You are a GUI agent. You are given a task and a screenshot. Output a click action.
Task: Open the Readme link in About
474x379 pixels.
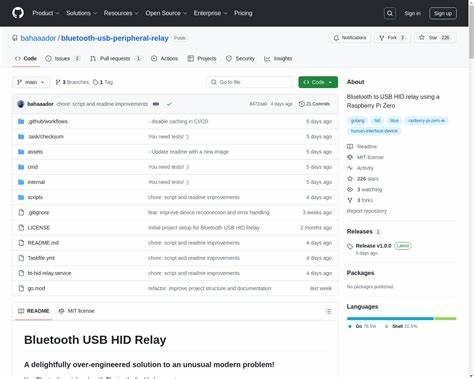(x=362, y=146)
